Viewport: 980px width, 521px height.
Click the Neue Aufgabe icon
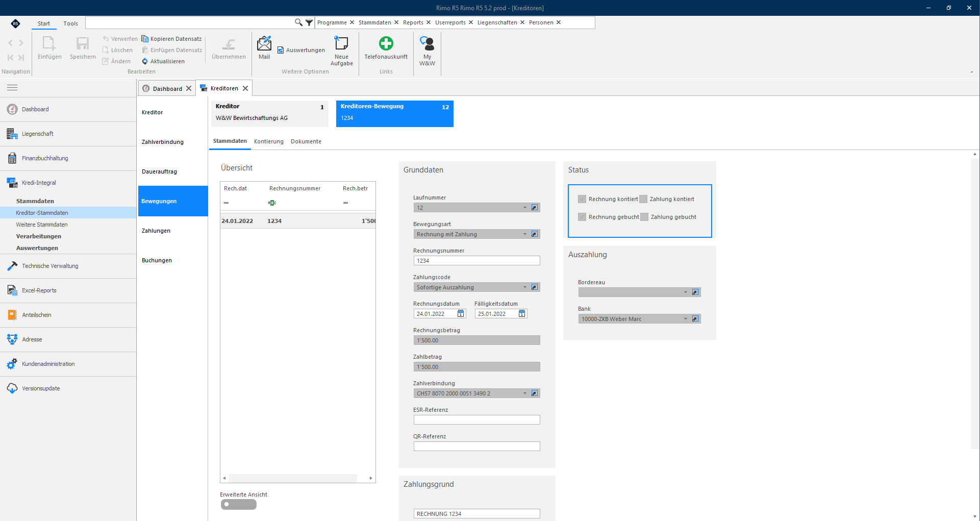coord(341,43)
